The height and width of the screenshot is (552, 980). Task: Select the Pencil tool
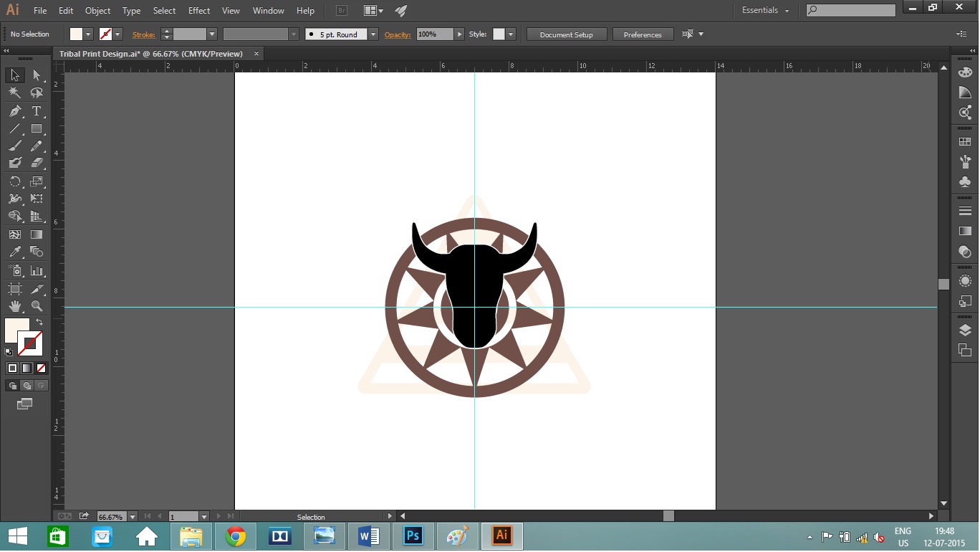[37, 146]
